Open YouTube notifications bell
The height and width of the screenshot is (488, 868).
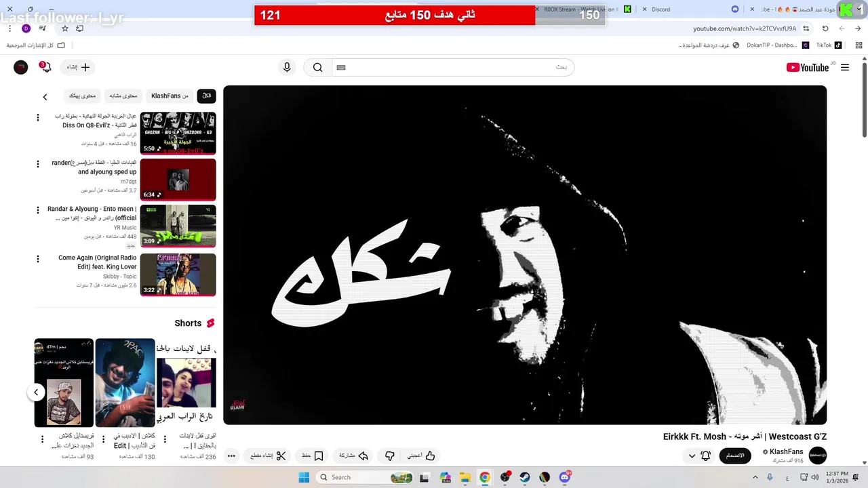(x=45, y=67)
